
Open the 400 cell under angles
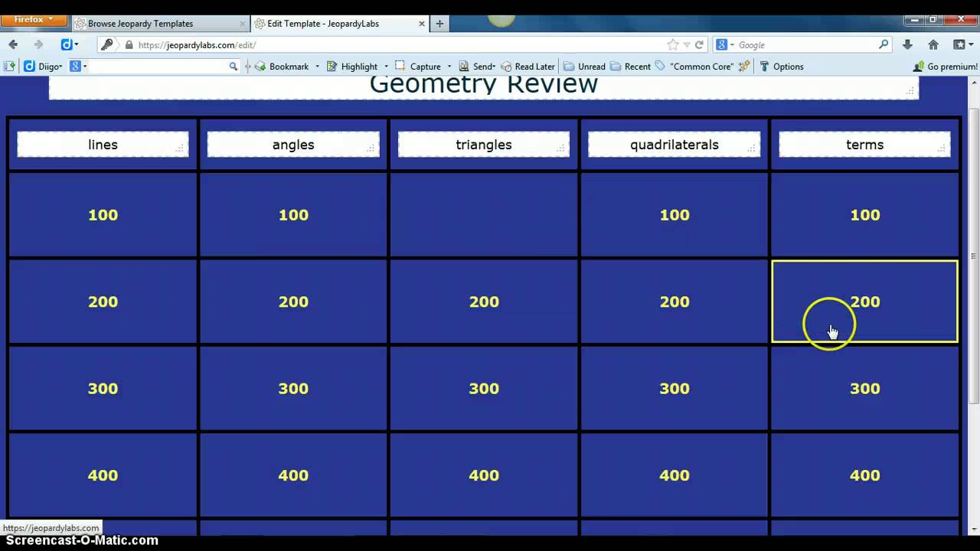(293, 475)
